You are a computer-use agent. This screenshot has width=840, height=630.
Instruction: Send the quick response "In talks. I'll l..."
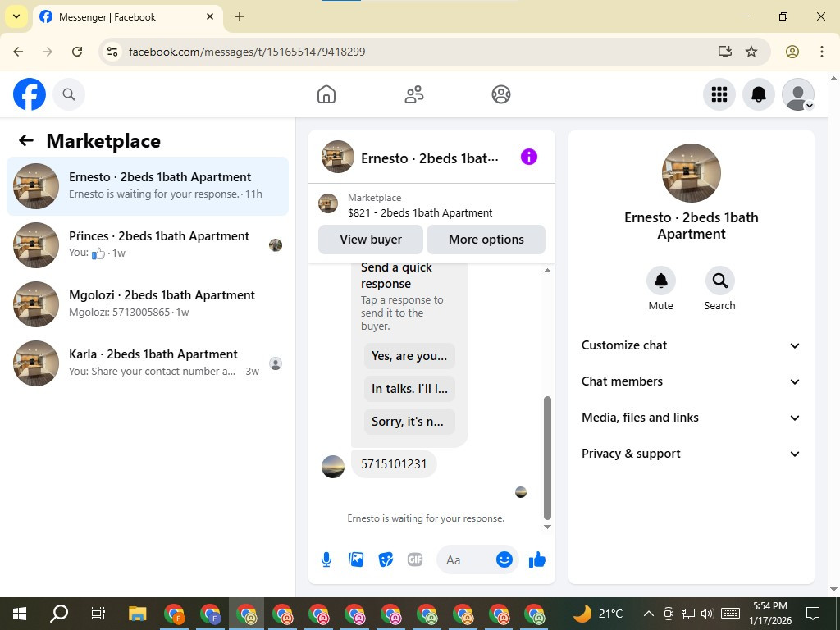pyautogui.click(x=409, y=388)
